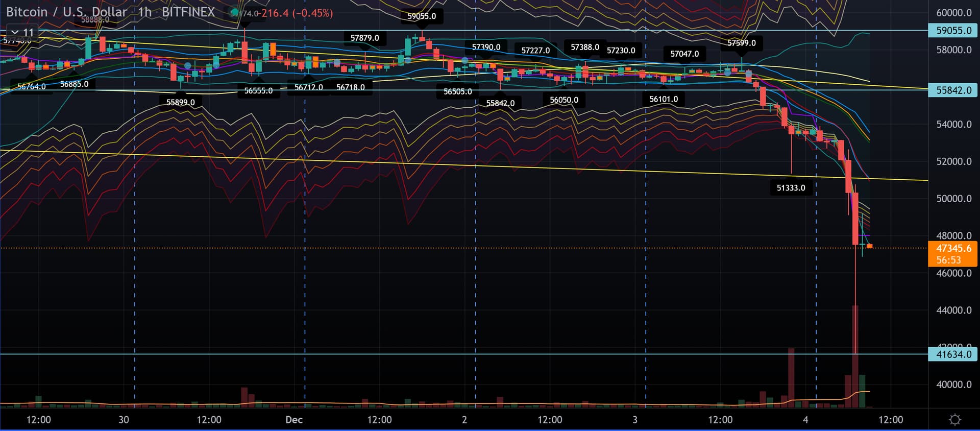This screenshot has width=980, height=431.
Task: Click the day 30 marker on time axis
Action: (124, 420)
